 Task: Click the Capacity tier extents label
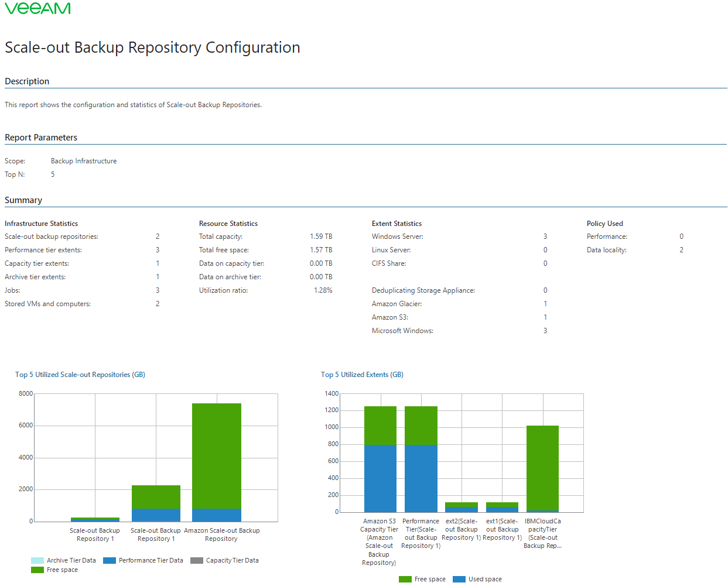[x=37, y=263]
